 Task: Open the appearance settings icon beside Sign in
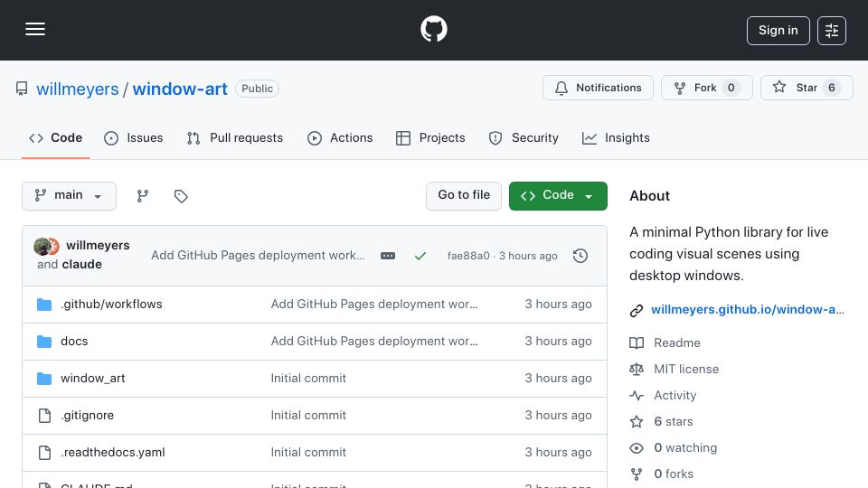coord(831,31)
